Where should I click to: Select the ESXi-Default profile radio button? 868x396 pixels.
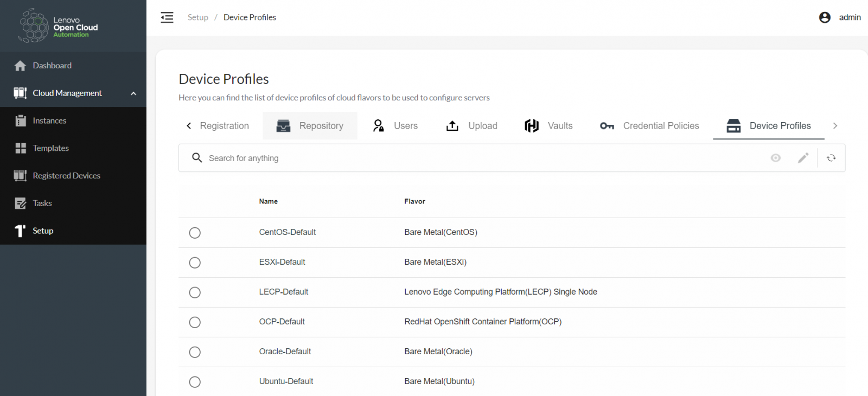195,263
